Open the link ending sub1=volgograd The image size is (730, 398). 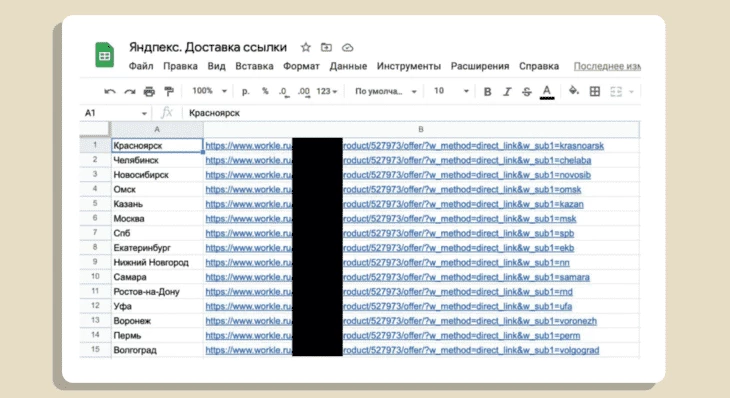[402, 350]
